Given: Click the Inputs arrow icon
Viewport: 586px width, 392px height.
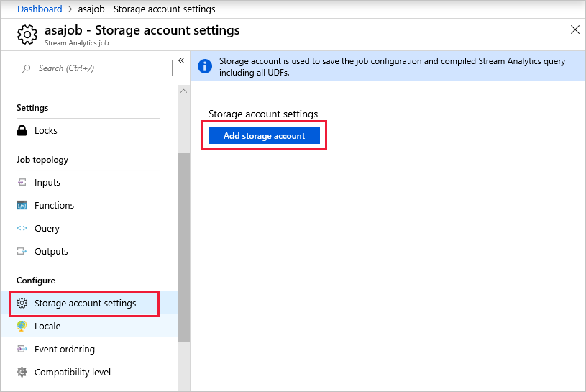Looking at the screenshot, I should [x=22, y=183].
